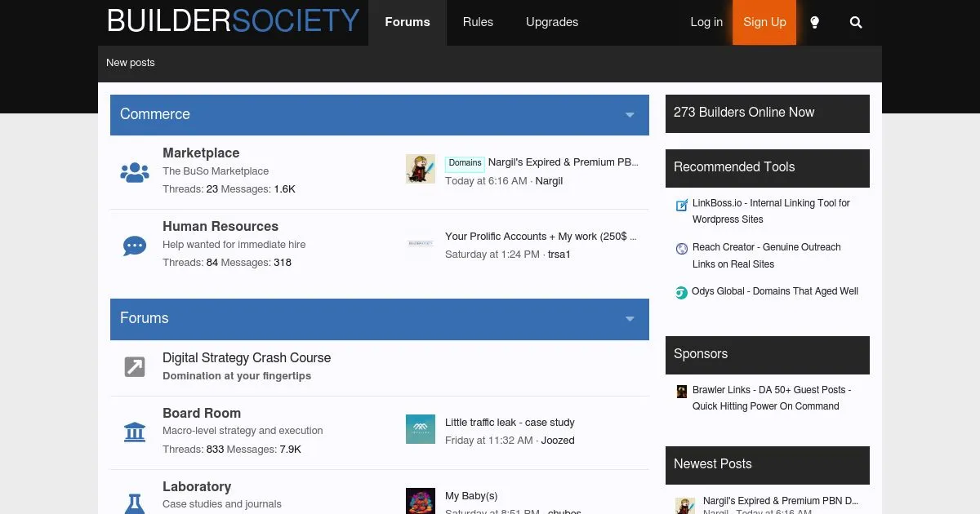Open Nargil's Expired & Premium PBN D... in Newest Posts

(x=781, y=501)
